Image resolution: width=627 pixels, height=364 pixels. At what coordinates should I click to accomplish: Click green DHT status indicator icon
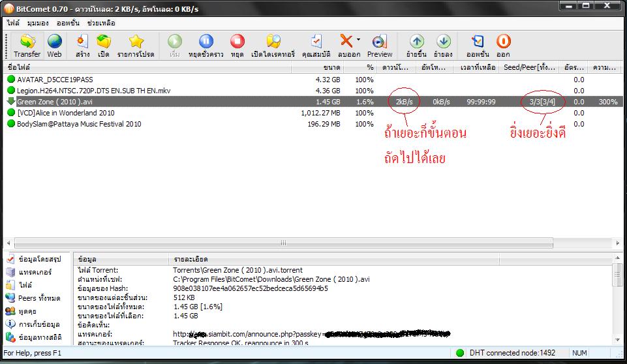[x=460, y=353]
